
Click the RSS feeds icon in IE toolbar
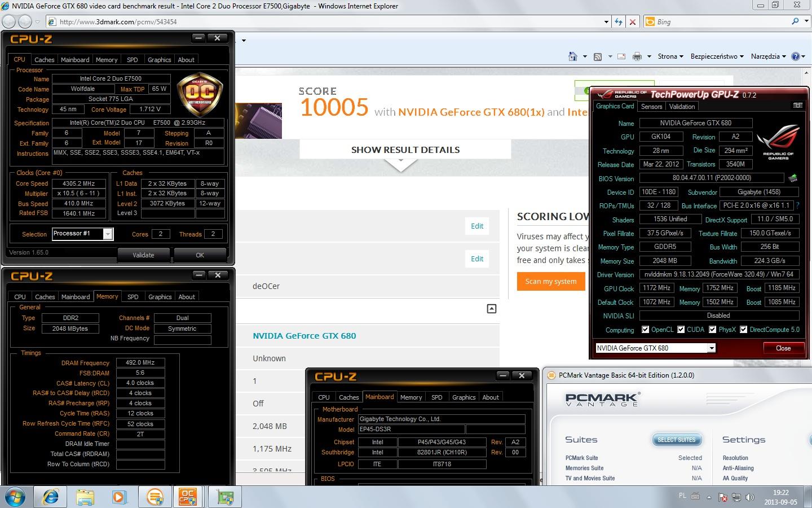pyautogui.click(x=598, y=56)
